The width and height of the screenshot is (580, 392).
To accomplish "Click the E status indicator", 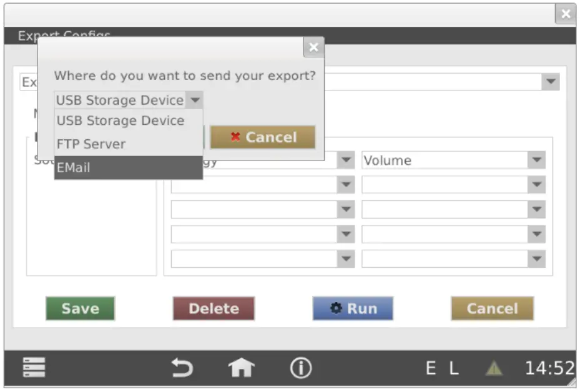I will point(431,368).
